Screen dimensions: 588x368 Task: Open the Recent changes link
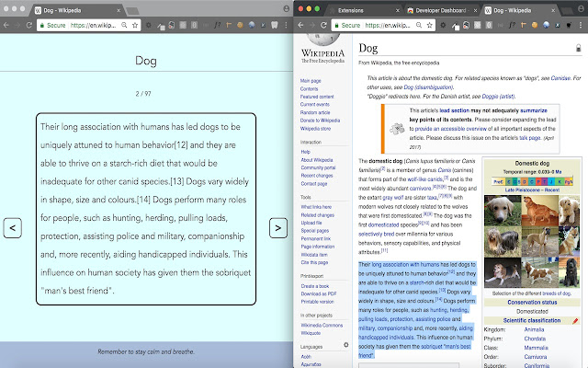317,176
